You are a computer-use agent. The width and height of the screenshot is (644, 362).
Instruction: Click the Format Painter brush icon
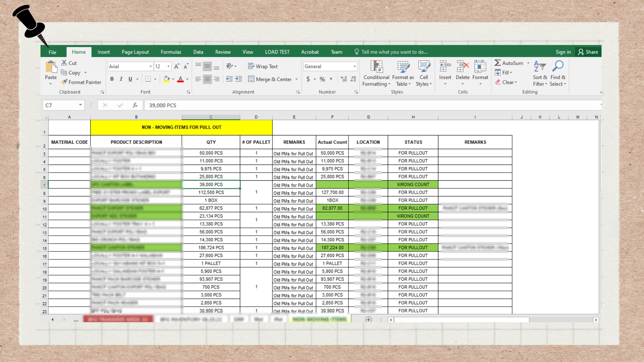[64, 82]
